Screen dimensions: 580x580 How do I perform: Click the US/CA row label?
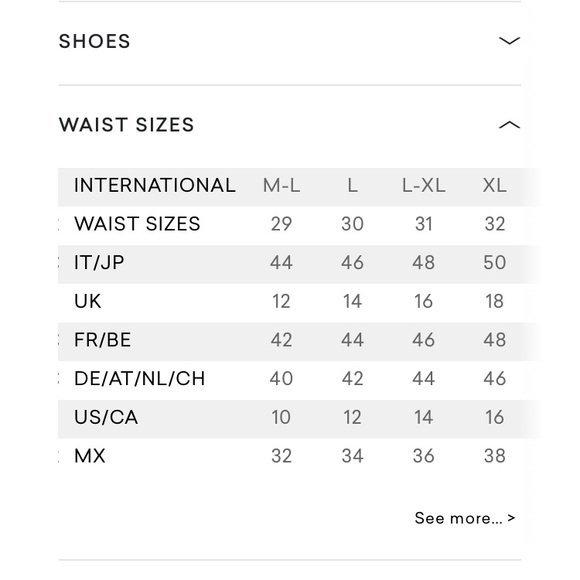pyautogui.click(x=106, y=417)
